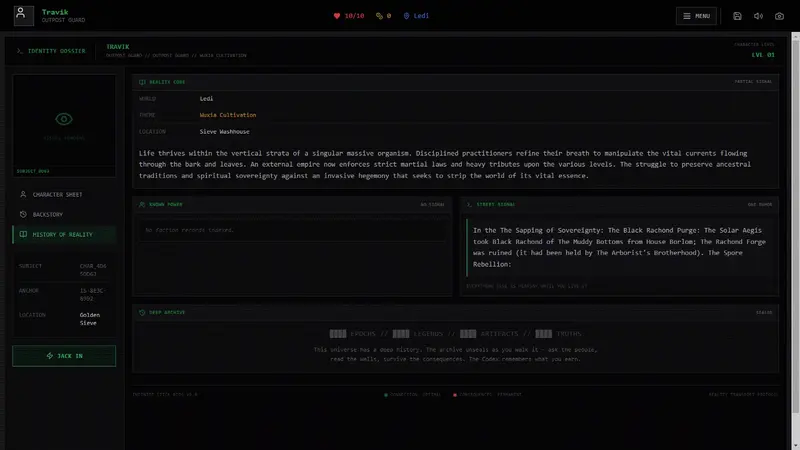Click the Street Signal prompt icon

coord(469,205)
